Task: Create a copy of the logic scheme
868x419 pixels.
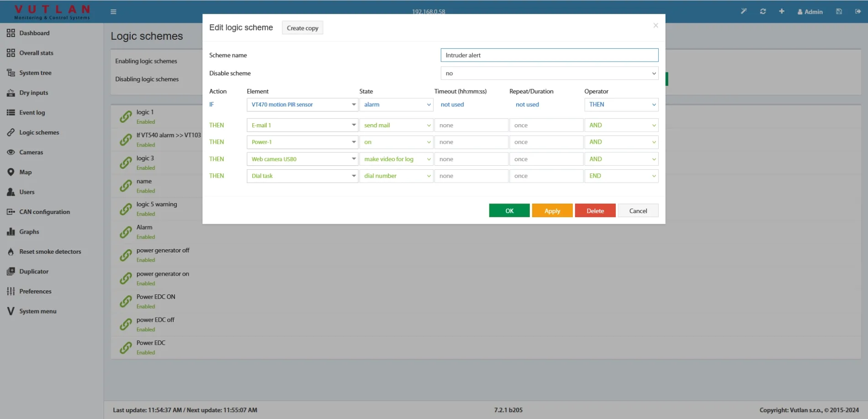Action: (302, 27)
